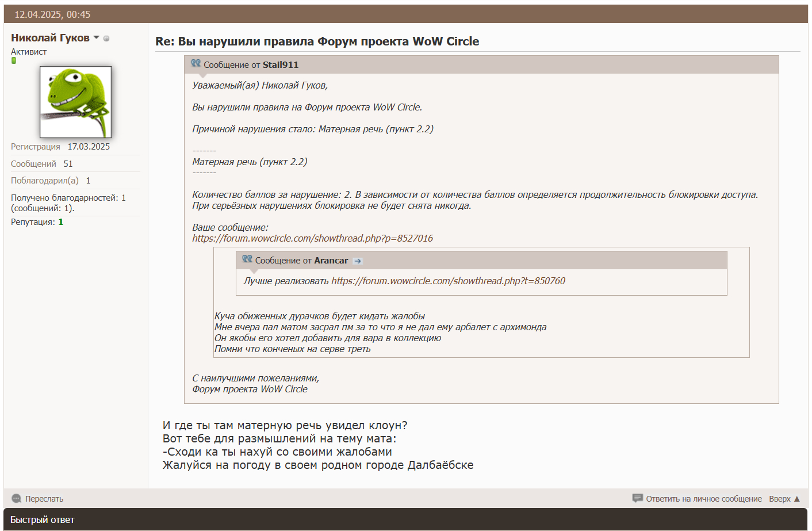Open the chameleon avatar image
Image resolution: width=812 pixels, height=531 pixels.
coord(75,102)
